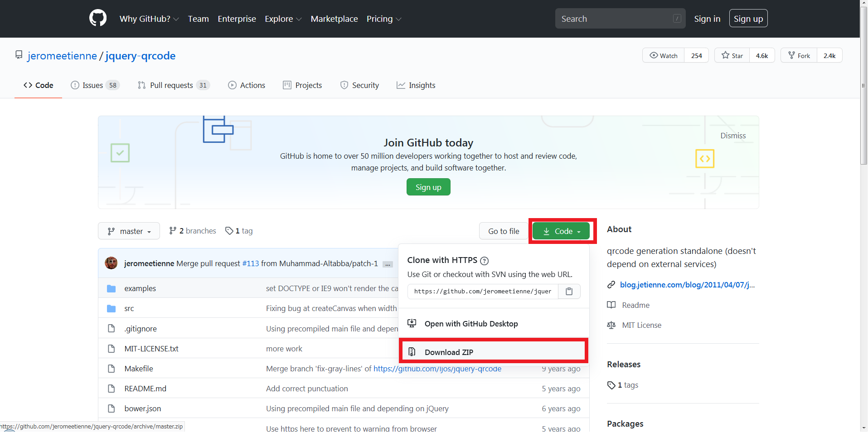Click the GitHub octocat logo
Viewport: 868px width, 433px height.
pyautogui.click(x=98, y=18)
